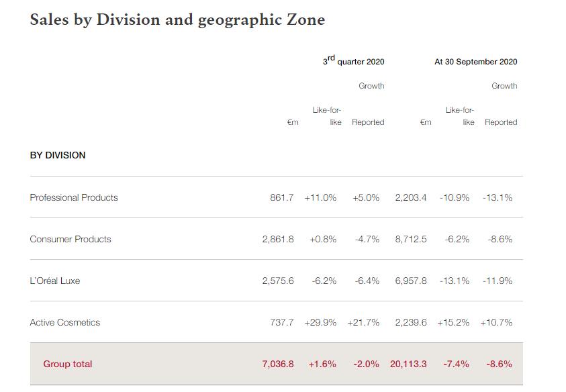Select the 2,575.6 L'Oréal Luxe sales value
Image resolution: width=566 pixels, height=392 pixels.
point(278,281)
